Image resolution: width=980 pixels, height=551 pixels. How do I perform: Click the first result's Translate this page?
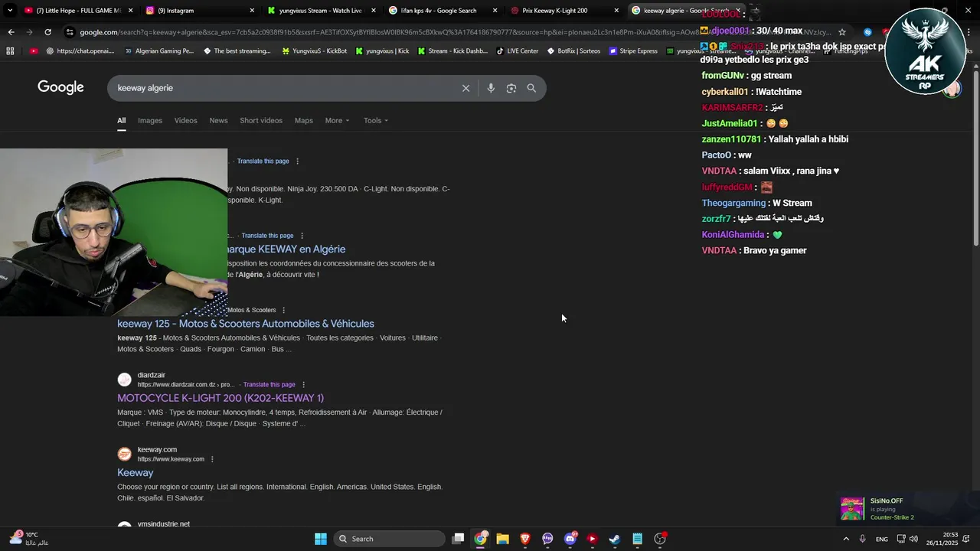coord(263,161)
